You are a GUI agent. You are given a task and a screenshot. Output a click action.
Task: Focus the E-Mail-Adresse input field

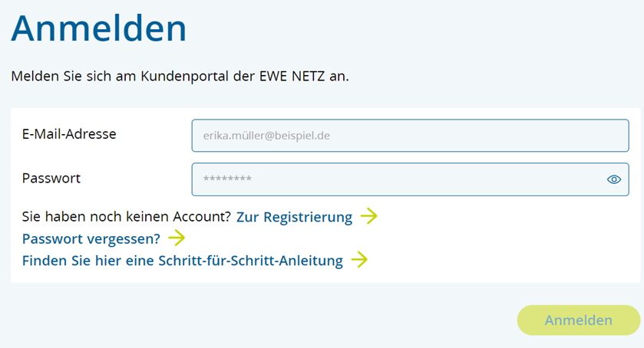[x=410, y=136]
